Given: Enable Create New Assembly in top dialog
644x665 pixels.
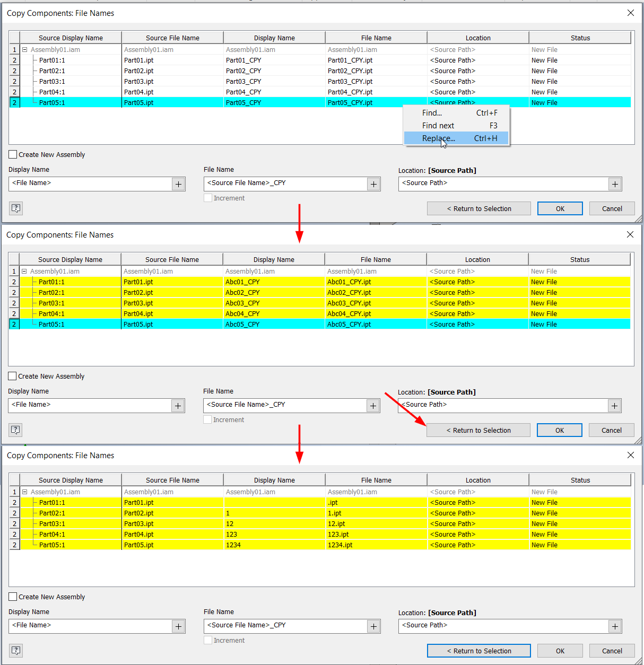Looking at the screenshot, I should click(x=12, y=154).
